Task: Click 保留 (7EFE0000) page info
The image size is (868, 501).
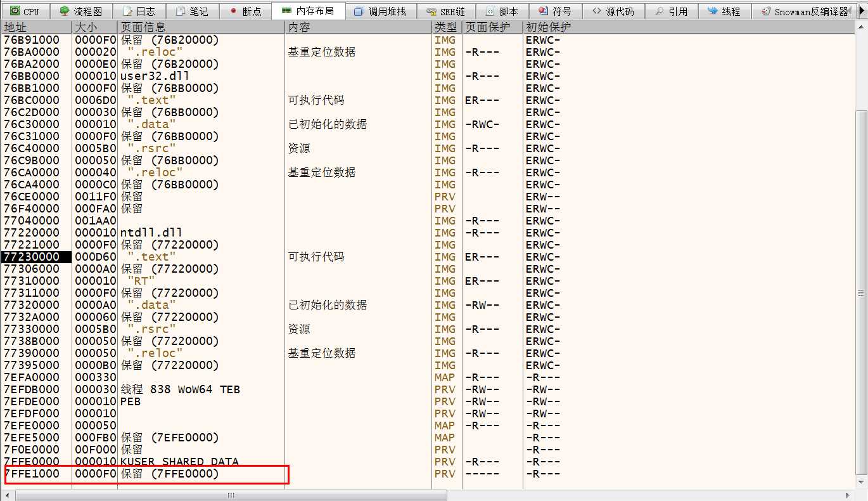Action: click(170, 438)
